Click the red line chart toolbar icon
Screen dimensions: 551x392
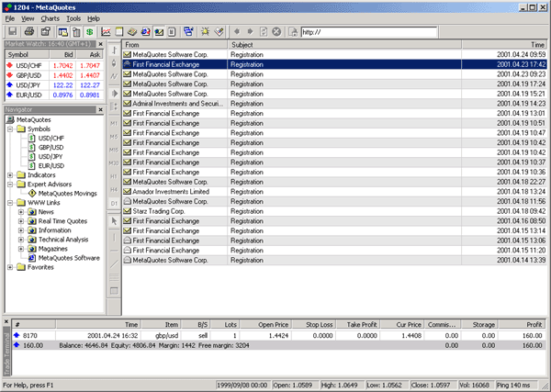(106, 32)
